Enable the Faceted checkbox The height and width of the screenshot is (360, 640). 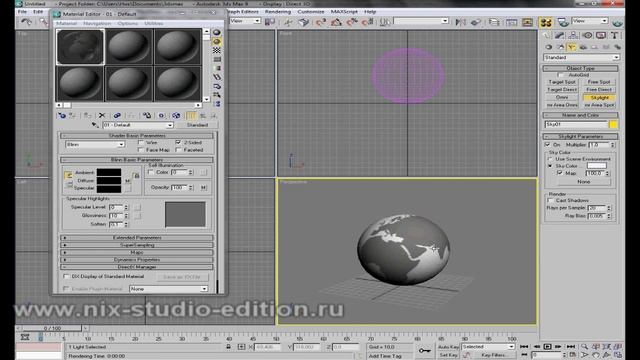178,150
